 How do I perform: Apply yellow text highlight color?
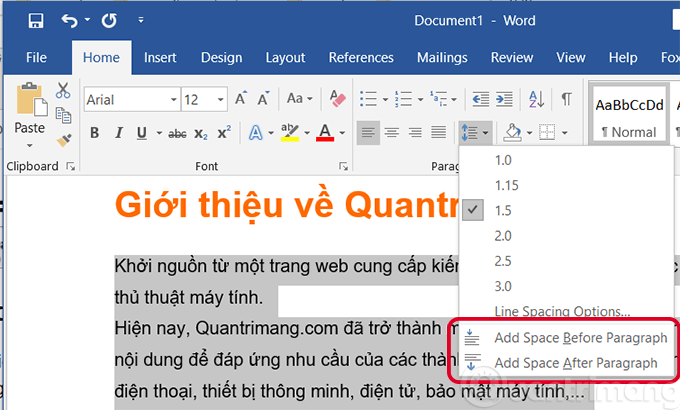click(x=290, y=132)
